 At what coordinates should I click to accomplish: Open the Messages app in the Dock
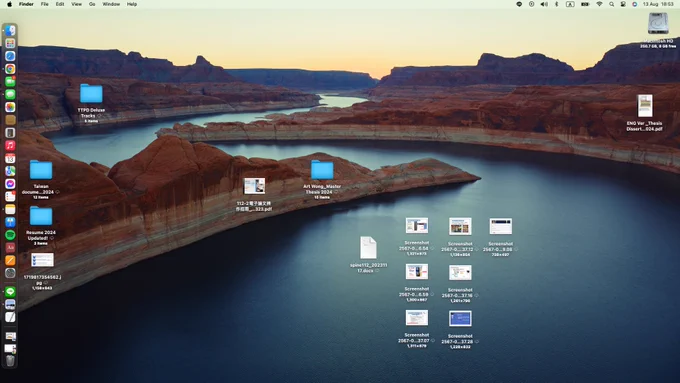(x=10, y=94)
